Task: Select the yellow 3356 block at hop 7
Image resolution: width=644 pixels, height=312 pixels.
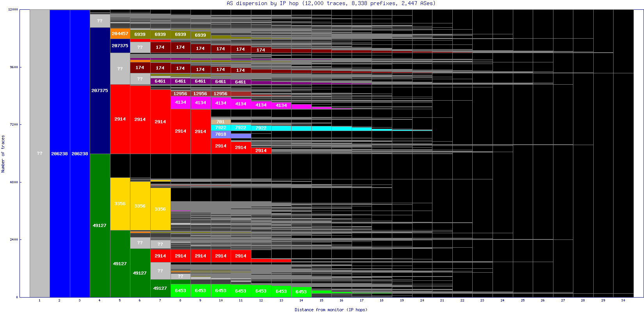Action: [x=160, y=209]
